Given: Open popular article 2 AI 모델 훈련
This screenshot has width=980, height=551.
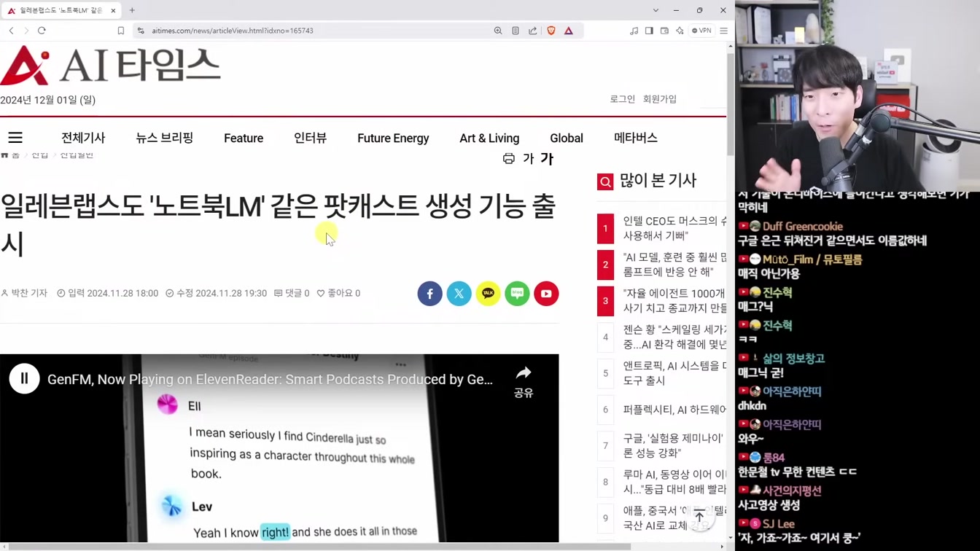Looking at the screenshot, I should pos(674,265).
